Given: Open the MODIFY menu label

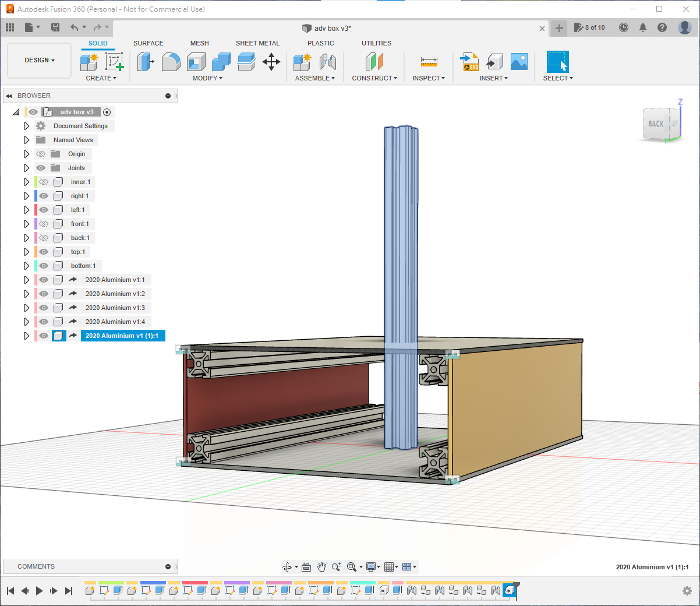Looking at the screenshot, I should 207,78.
